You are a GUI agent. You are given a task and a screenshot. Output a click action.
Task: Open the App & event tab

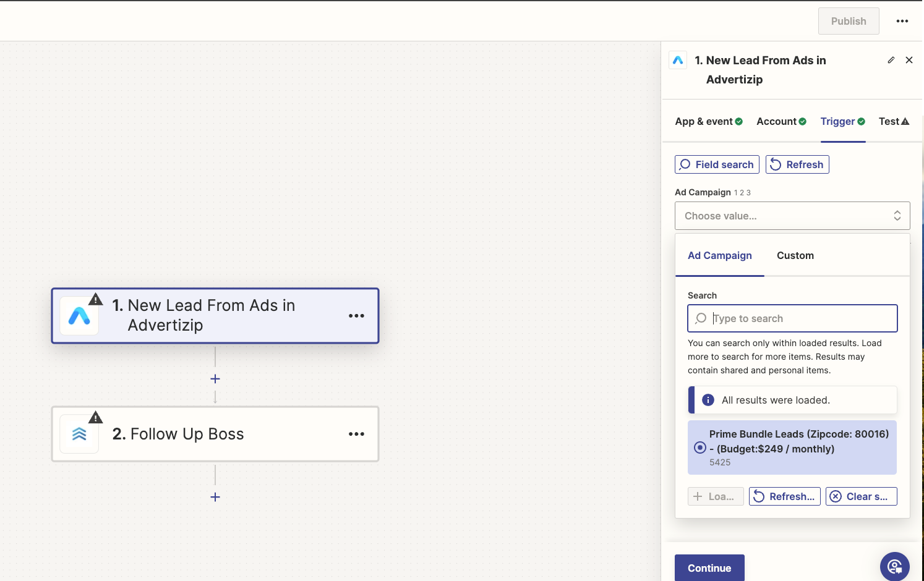tap(708, 122)
